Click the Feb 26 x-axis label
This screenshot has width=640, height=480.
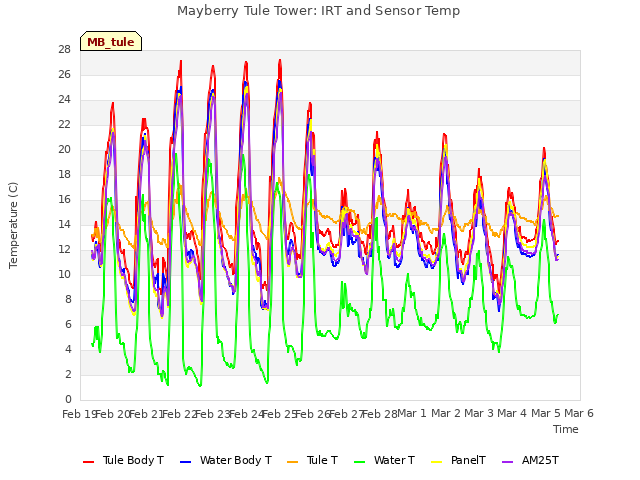[313, 414]
